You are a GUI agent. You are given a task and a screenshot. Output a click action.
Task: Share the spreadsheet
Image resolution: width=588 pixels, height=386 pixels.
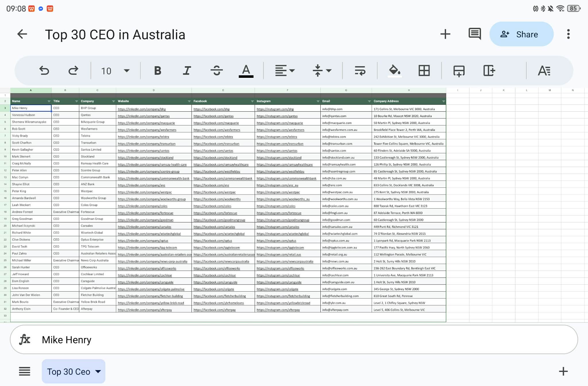point(521,34)
